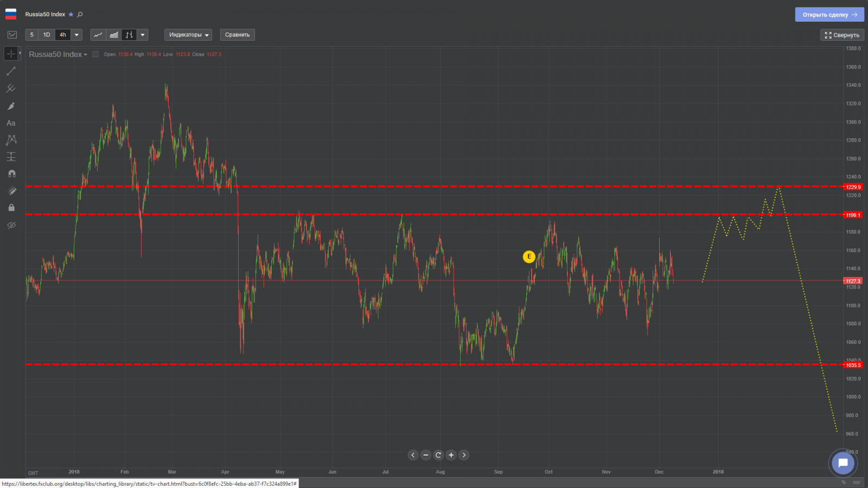
Task: Expand the timeframe interval dropdown arrow
Action: pyautogui.click(x=76, y=35)
